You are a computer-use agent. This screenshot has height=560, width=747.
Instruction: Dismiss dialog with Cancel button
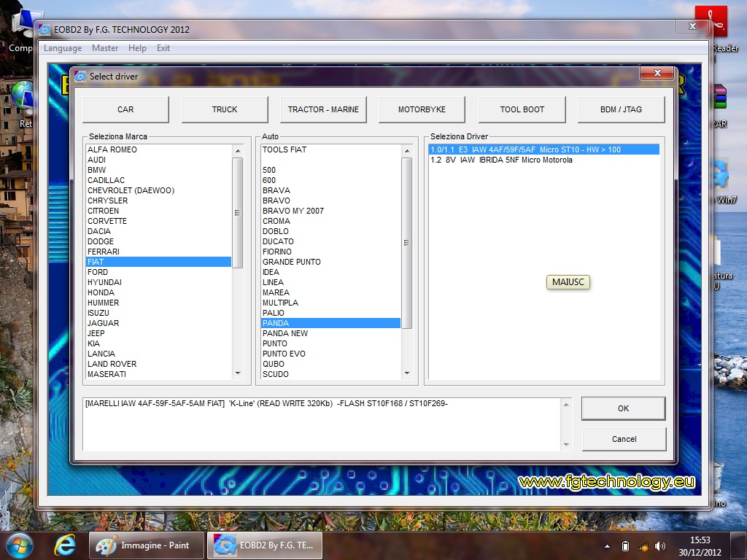click(624, 439)
